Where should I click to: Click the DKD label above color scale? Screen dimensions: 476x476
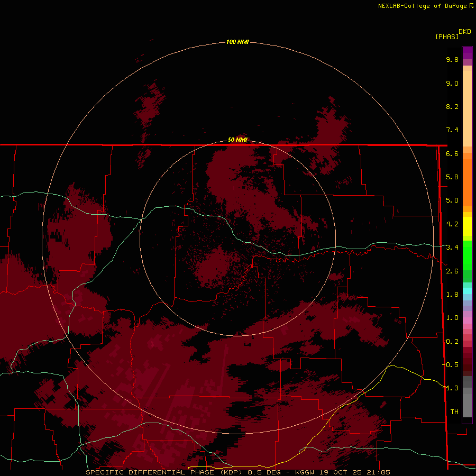pyautogui.click(x=465, y=32)
